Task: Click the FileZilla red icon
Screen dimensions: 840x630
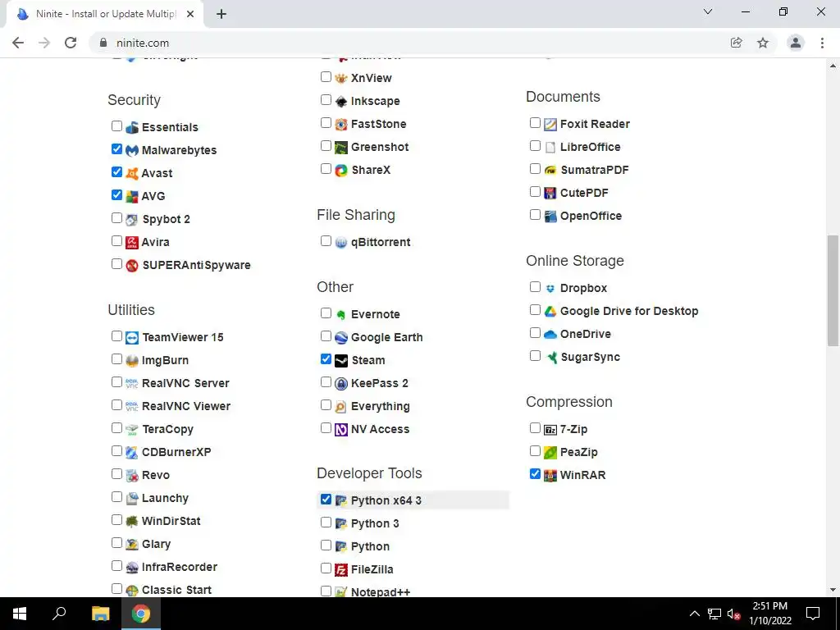Action: pos(341,570)
